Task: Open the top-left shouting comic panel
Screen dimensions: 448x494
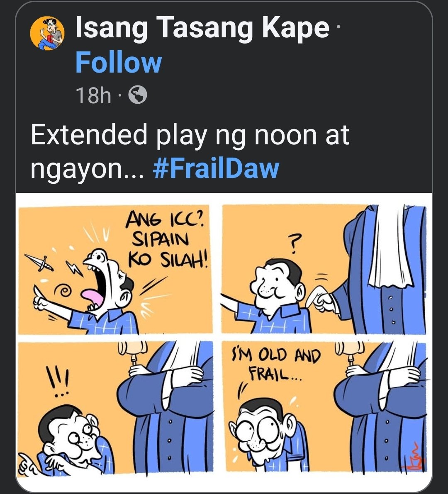Action: pos(114,270)
